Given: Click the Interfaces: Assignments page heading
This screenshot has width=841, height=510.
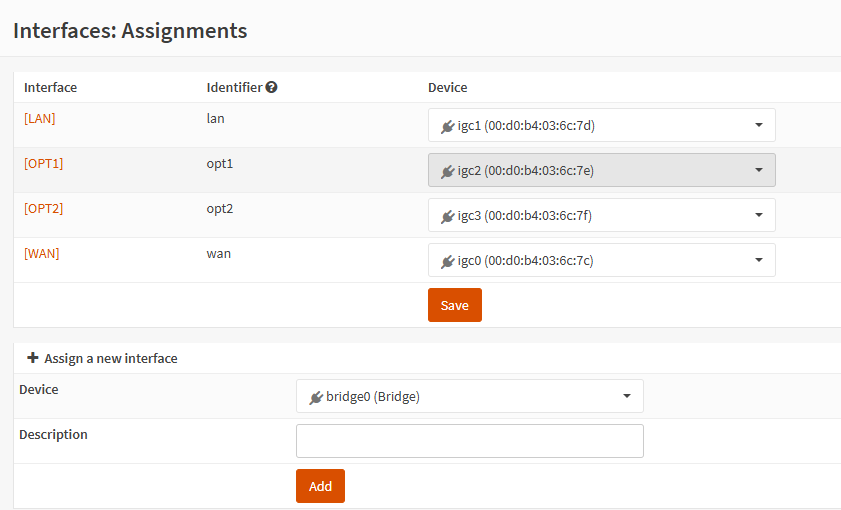Looking at the screenshot, I should 130,31.
